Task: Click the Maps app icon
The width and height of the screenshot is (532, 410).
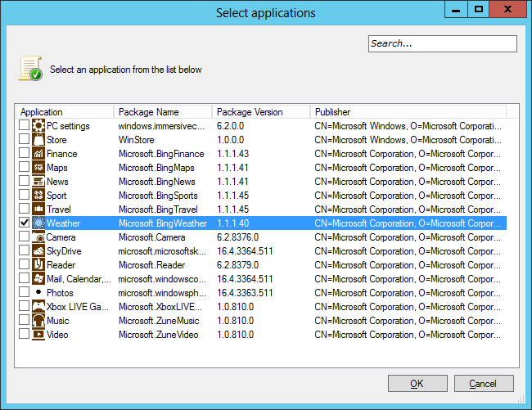Action: (38, 168)
